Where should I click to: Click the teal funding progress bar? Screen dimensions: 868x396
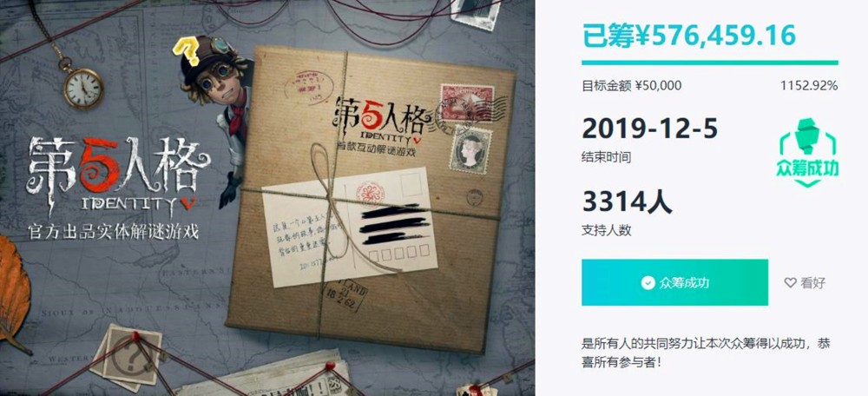(x=710, y=63)
